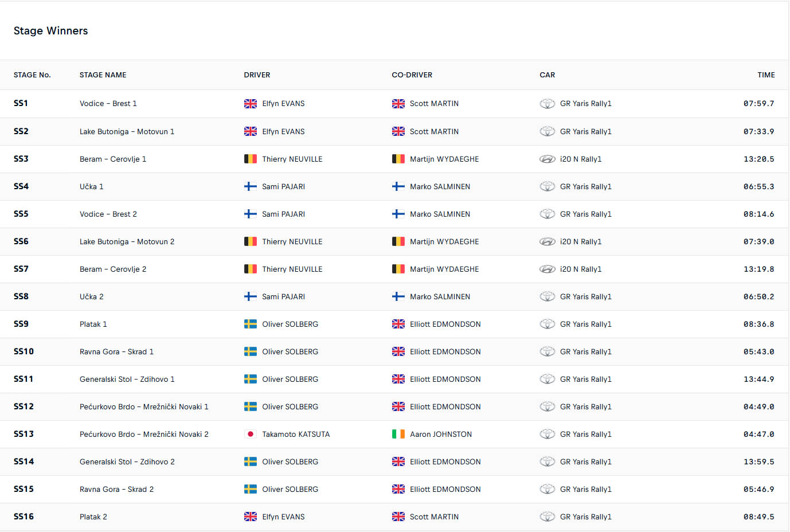Image resolution: width=790 pixels, height=532 pixels.
Task: Click the Hyundai logo in the SS3 row
Action: click(x=547, y=159)
